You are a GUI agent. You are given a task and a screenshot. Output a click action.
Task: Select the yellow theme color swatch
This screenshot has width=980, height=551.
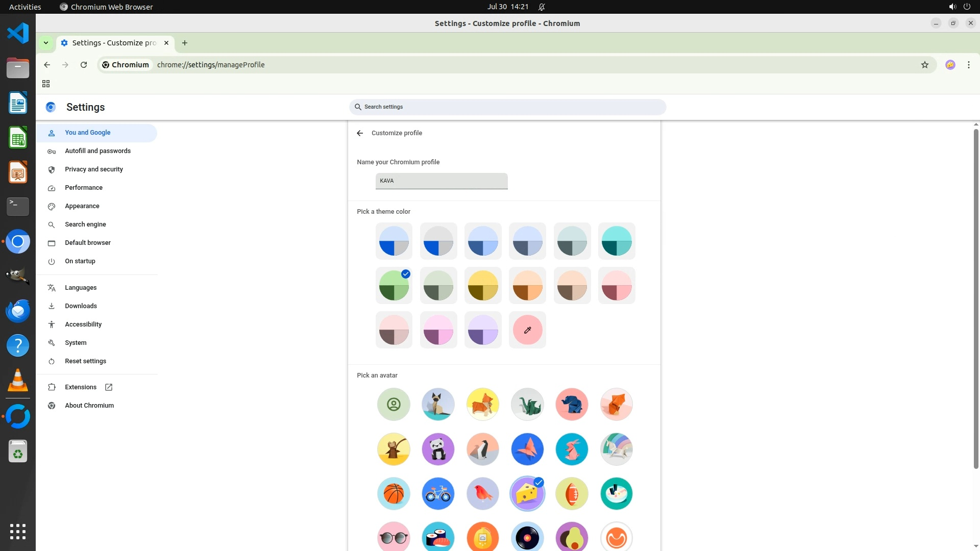tap(482, 286)
